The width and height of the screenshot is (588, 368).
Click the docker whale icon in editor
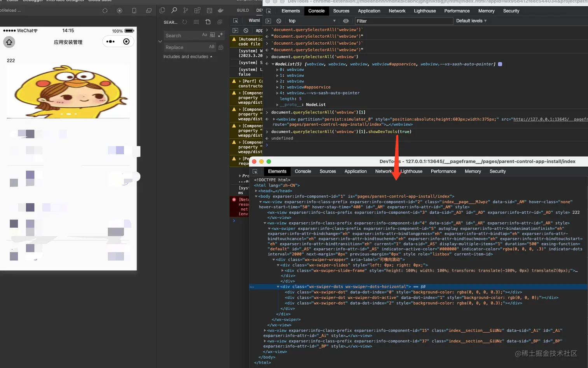tap(221, 10)
